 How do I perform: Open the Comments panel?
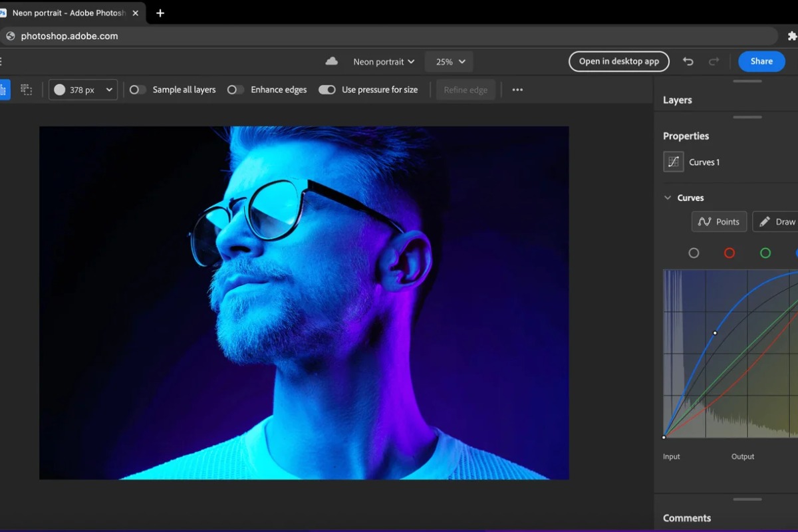click(687, 517)
